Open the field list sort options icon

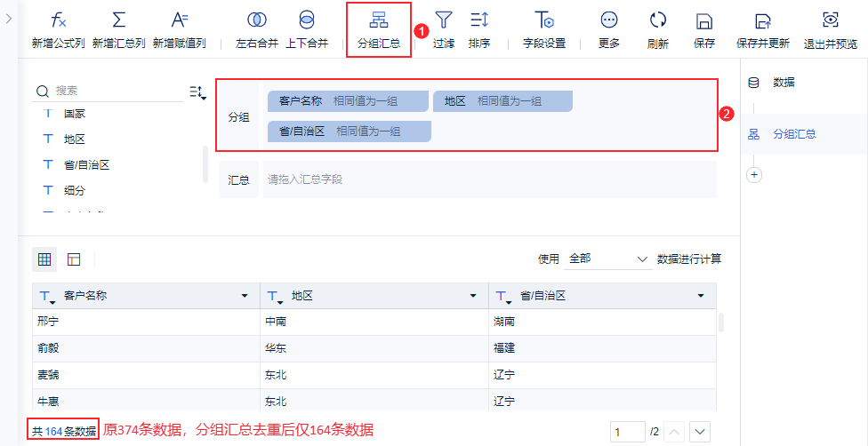coord(197,92)
